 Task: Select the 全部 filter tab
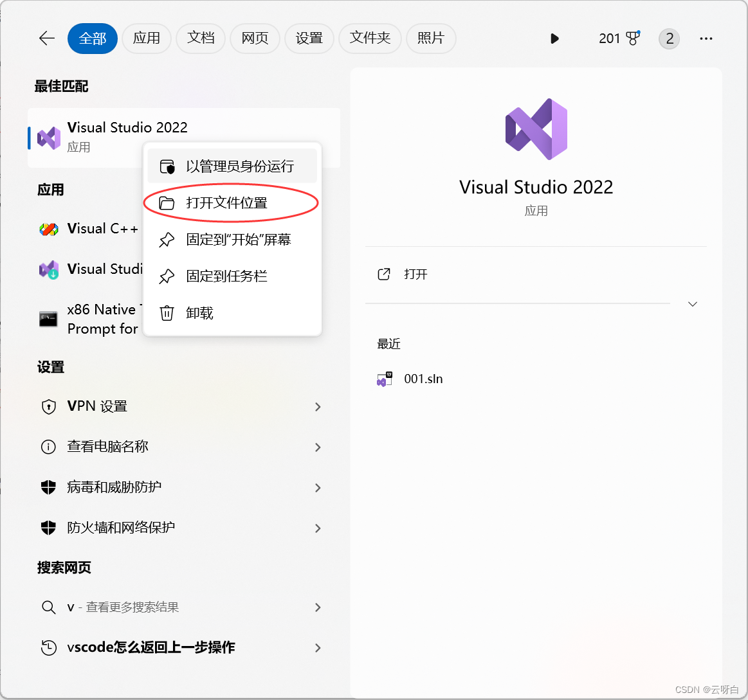click(93, 38)
